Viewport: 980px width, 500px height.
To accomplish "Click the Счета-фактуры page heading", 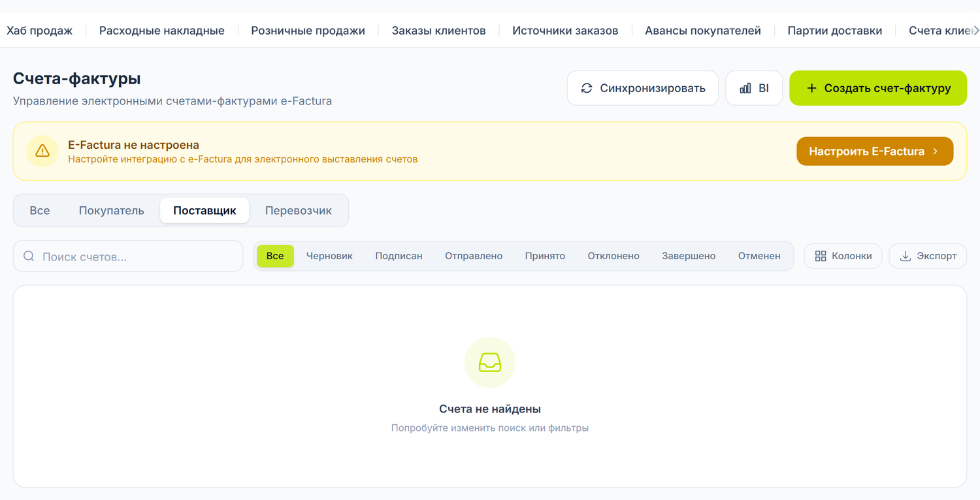I will (x=77, y=79).
